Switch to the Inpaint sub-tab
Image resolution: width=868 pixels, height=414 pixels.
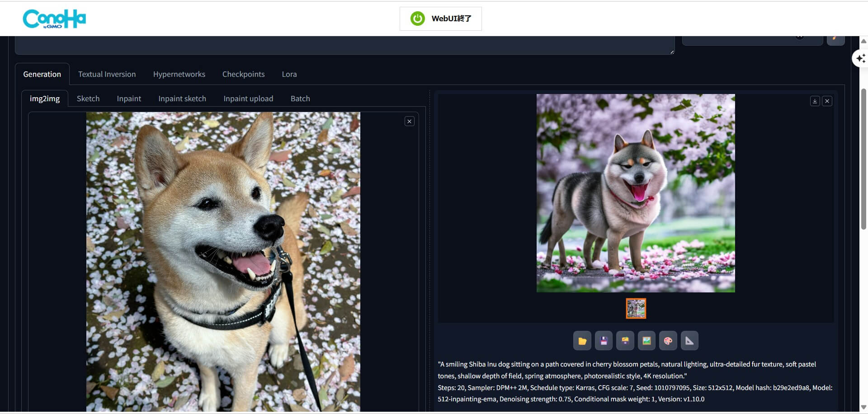click(x=129, y=99)
